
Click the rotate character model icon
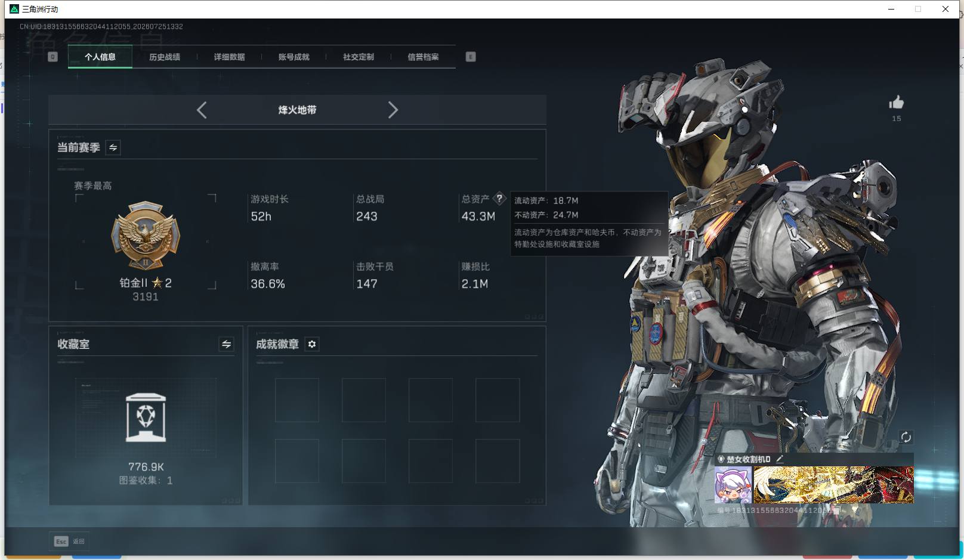(x=906, y=437)
